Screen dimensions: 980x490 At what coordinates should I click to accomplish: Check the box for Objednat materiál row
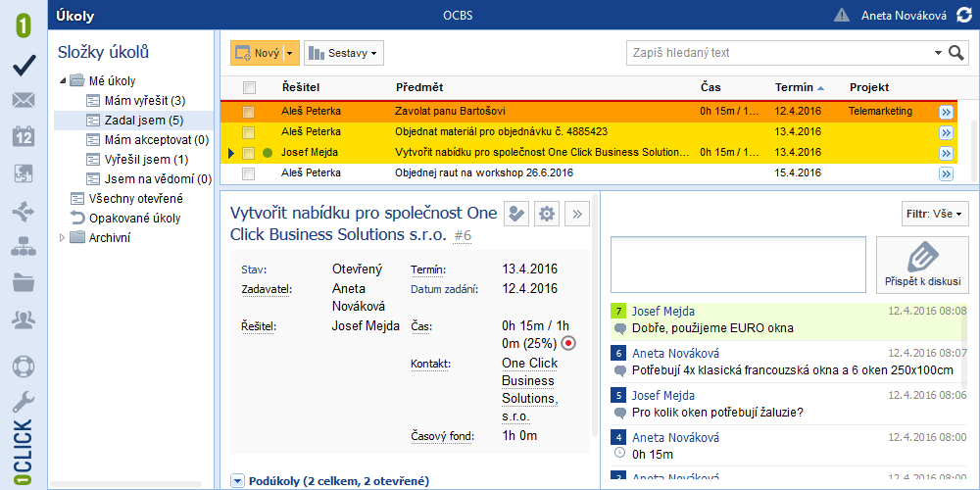249,132
